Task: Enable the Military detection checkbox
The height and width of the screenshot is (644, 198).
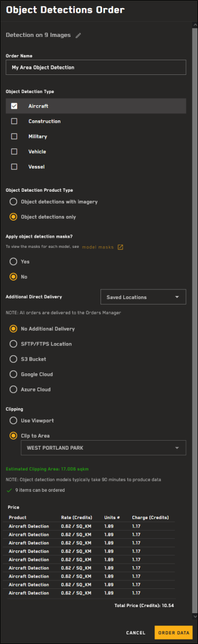Action: 14,137
